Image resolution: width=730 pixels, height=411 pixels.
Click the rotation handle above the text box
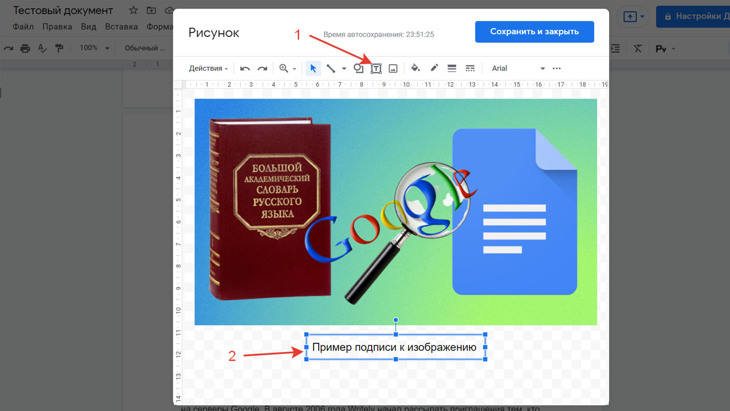(x=396, y=320)
